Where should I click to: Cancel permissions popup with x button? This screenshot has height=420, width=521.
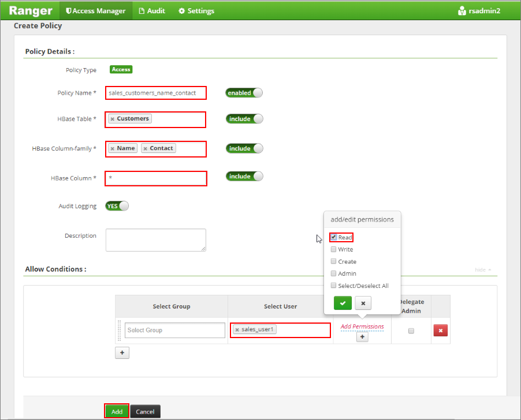[363, 303]
